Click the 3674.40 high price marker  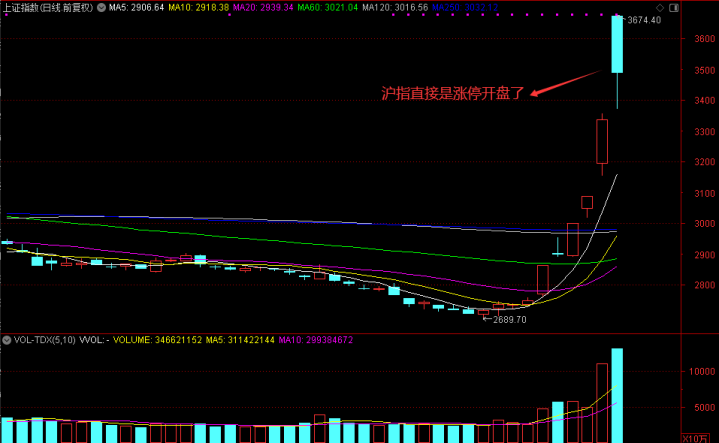coord(644,20)
